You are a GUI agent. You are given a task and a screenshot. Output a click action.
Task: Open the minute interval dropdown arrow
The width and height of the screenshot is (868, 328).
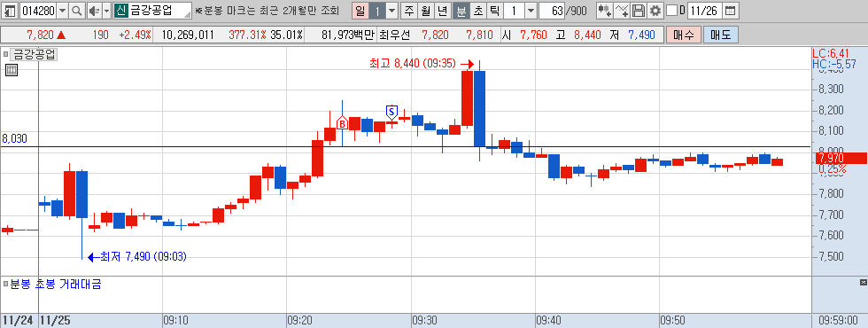[531, 10]
